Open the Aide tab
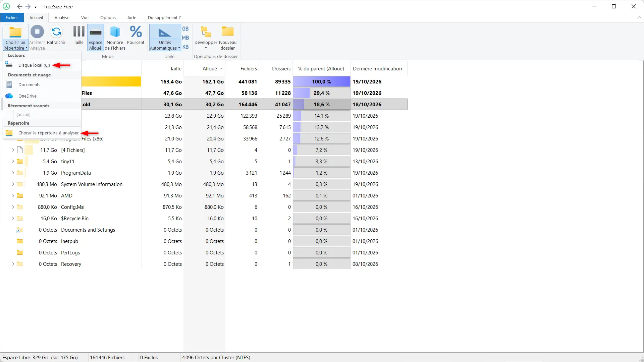 pos(132,17)
